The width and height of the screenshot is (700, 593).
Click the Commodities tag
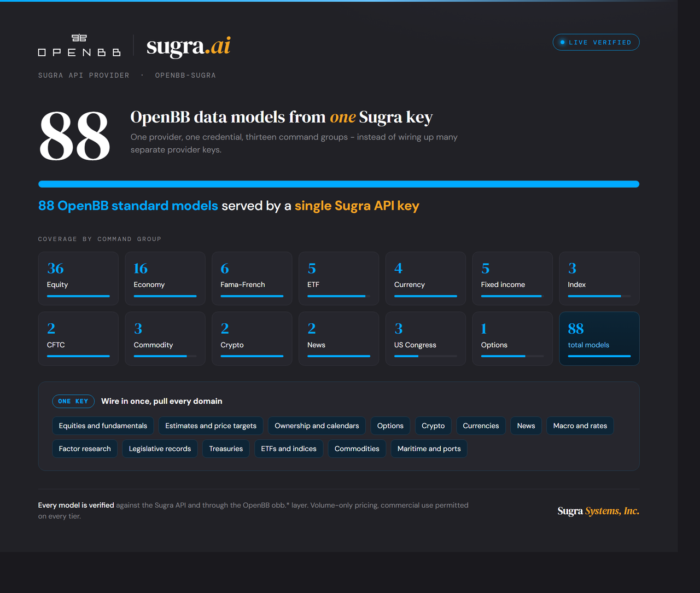click(x=357, y=449)
